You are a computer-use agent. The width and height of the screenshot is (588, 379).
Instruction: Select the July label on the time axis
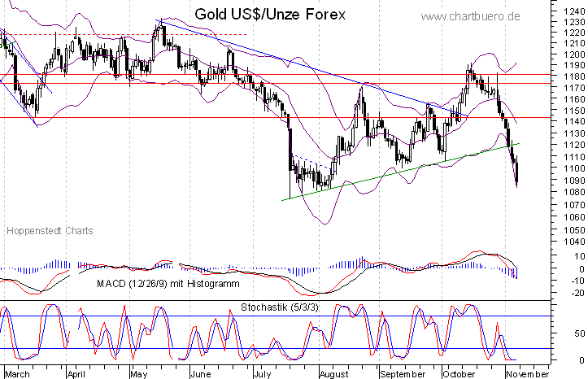[x=262, y=374]
